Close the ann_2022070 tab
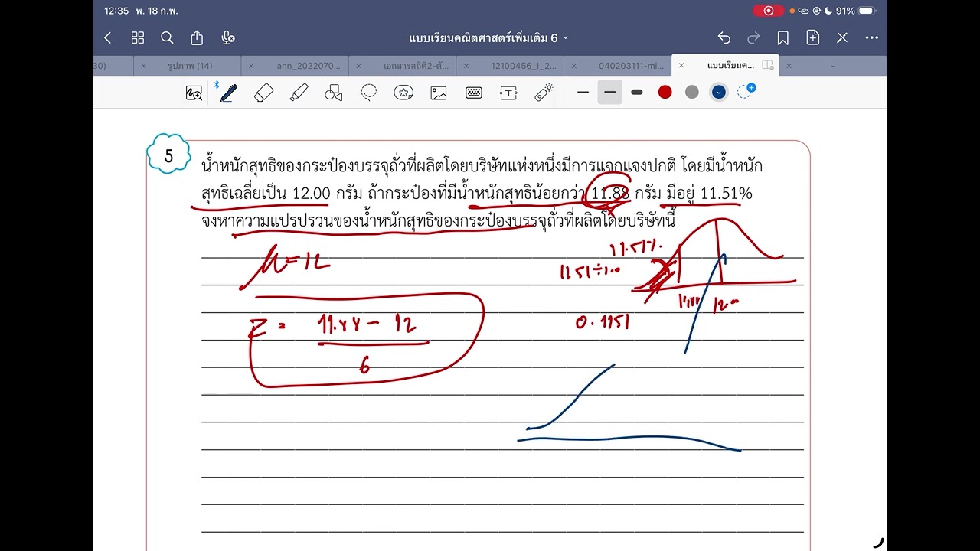This screenshot has height=551, width=980. coord(250,66)
